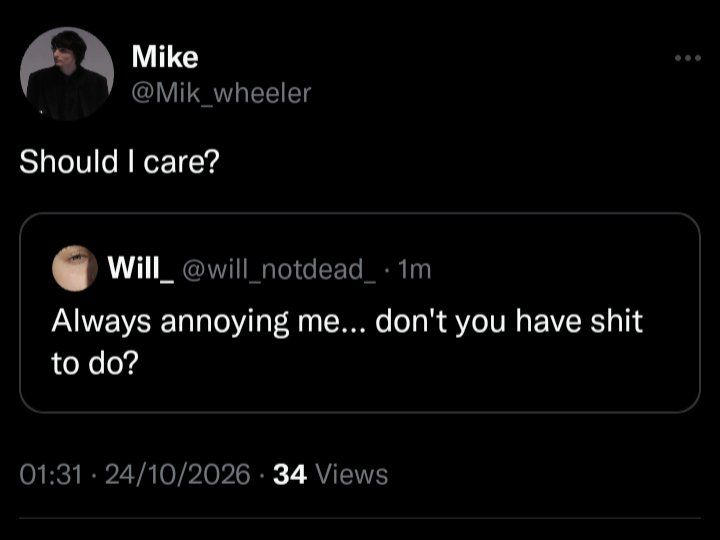Click the Will_ display name
This screenshot has width=720, height=540.
pyautogui.click(x=141, y=268)
